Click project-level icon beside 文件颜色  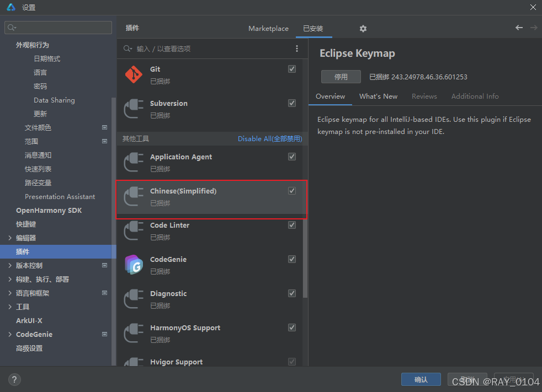point(104,127)
